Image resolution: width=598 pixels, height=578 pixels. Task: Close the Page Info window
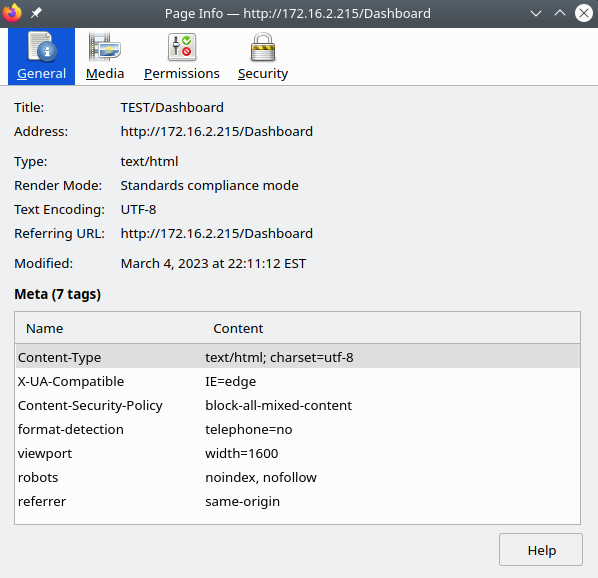click(x=584, y=13)
